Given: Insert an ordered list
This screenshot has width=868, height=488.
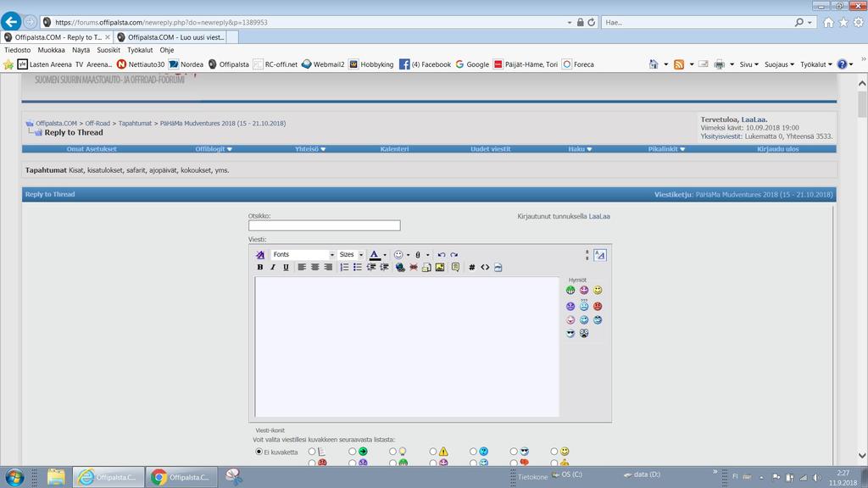Looking at the screenshot, I should tap(344, 268).
